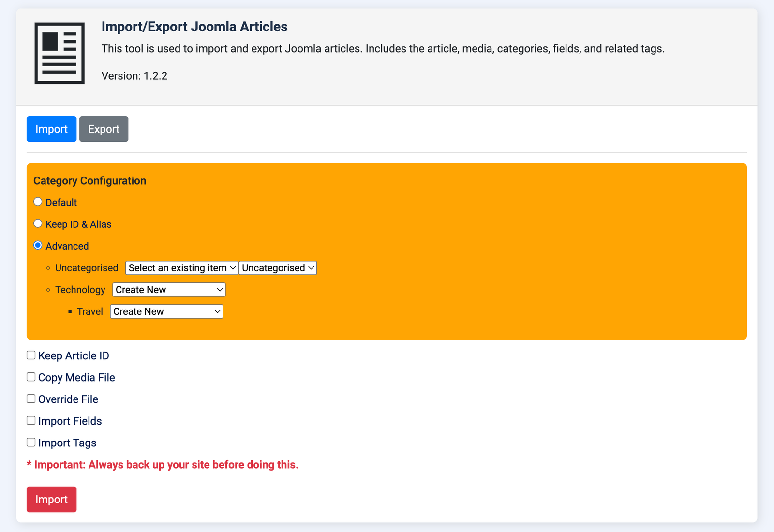
Task: Tick the Override File checkbox
Action: (31, 399)
